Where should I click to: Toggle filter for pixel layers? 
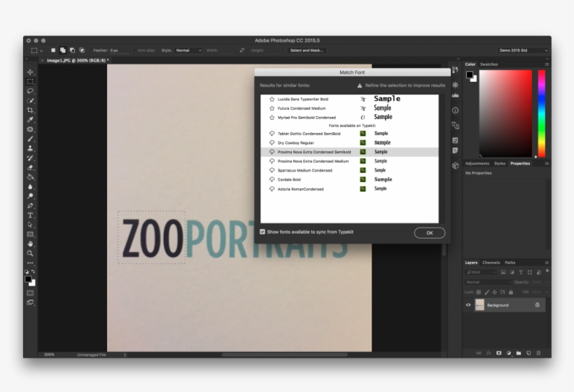tap(503, 272)
